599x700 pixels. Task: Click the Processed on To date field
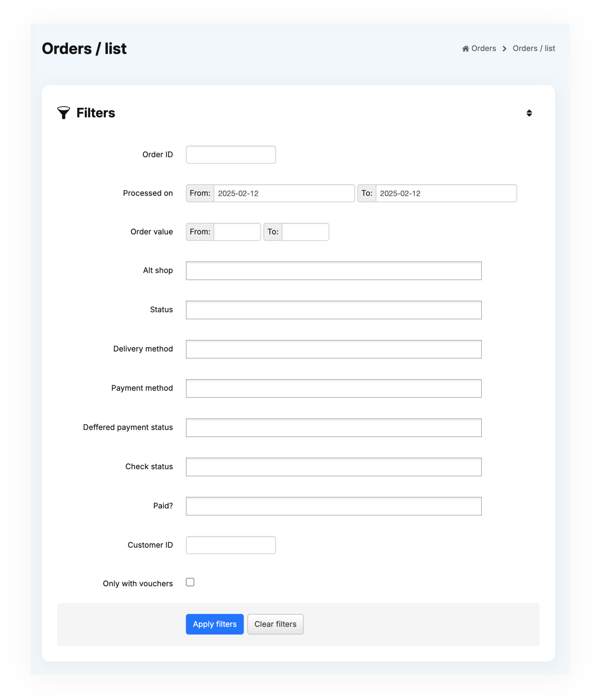point(446,193)
